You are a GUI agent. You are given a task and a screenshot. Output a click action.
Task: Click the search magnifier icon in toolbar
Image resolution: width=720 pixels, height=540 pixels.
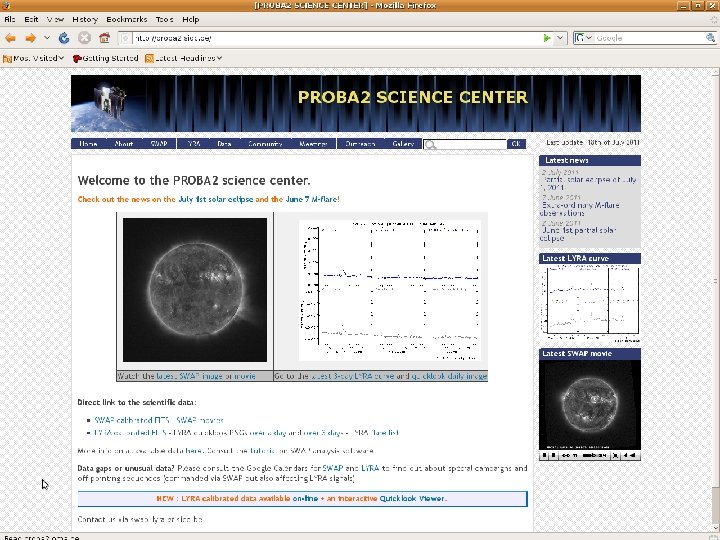(x=710, y=38)
